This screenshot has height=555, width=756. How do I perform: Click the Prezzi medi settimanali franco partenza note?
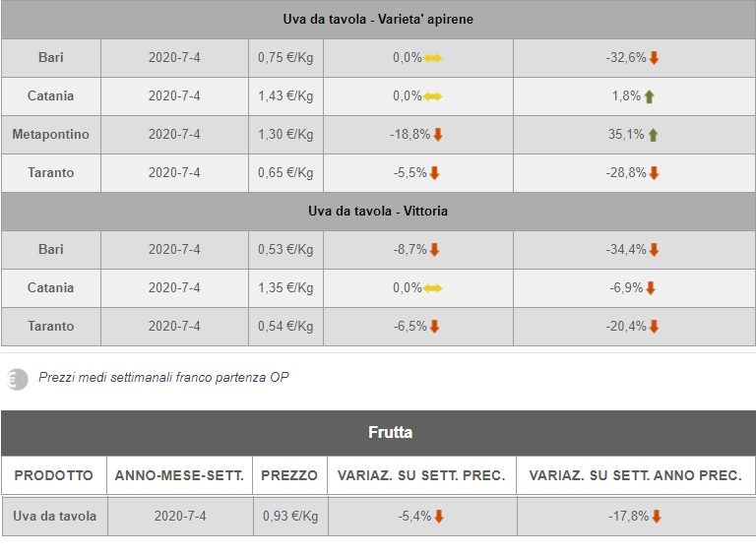(163, 378)
